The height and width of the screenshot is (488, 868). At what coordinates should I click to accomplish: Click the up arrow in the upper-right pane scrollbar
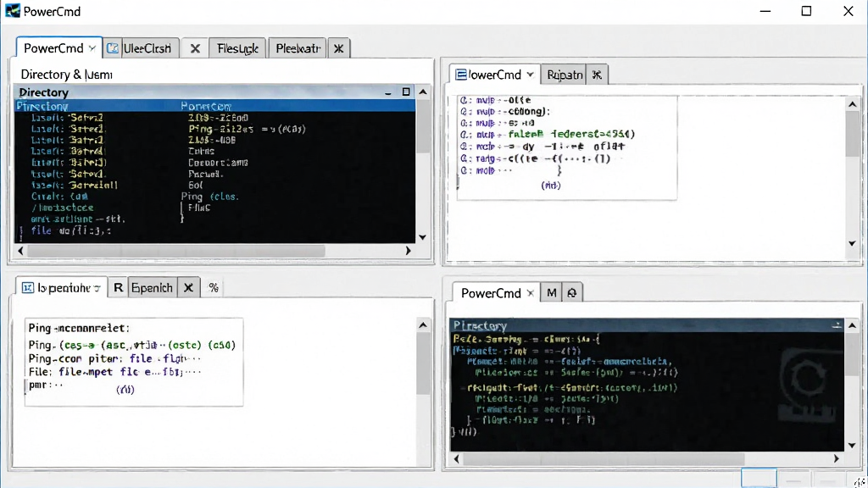pos(853,104)
